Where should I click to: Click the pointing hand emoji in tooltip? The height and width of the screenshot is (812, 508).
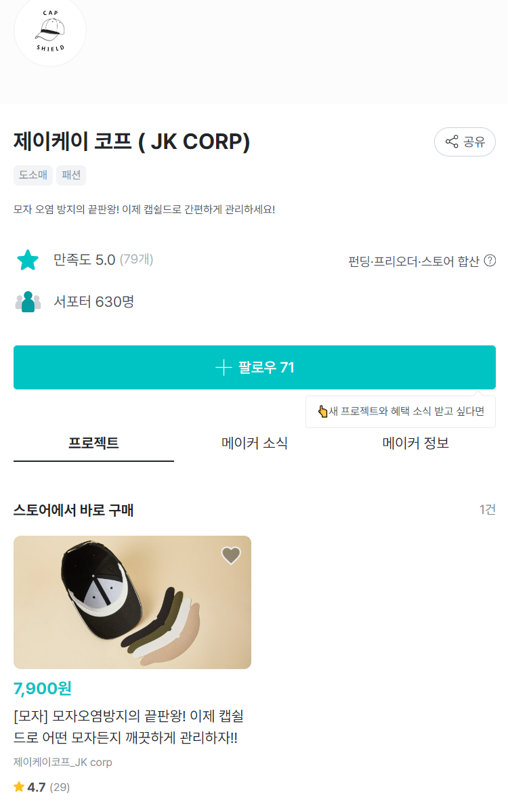[322, 411]
